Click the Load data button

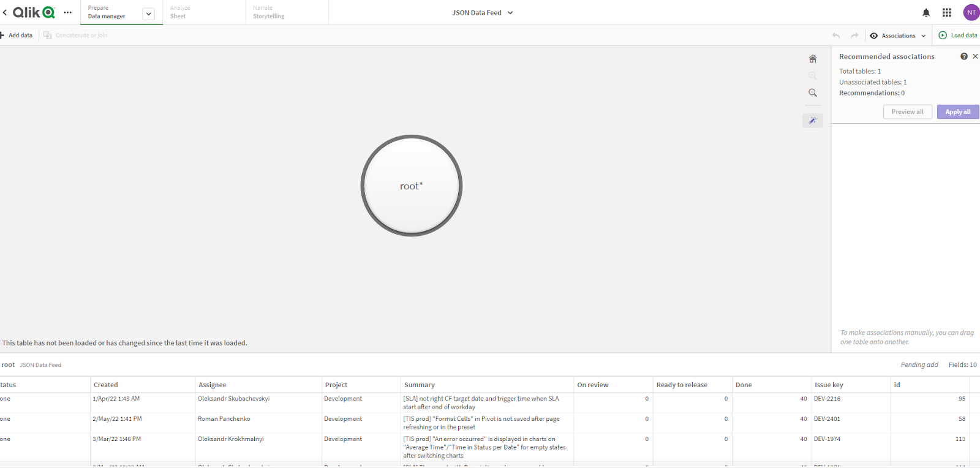pos(958,36)
